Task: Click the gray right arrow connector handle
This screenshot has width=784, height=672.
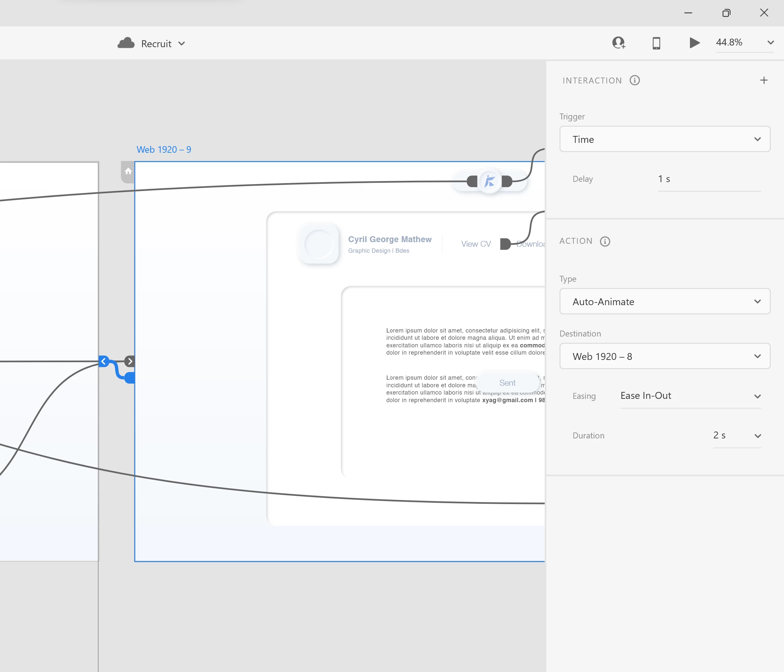Action: point(130,361)
